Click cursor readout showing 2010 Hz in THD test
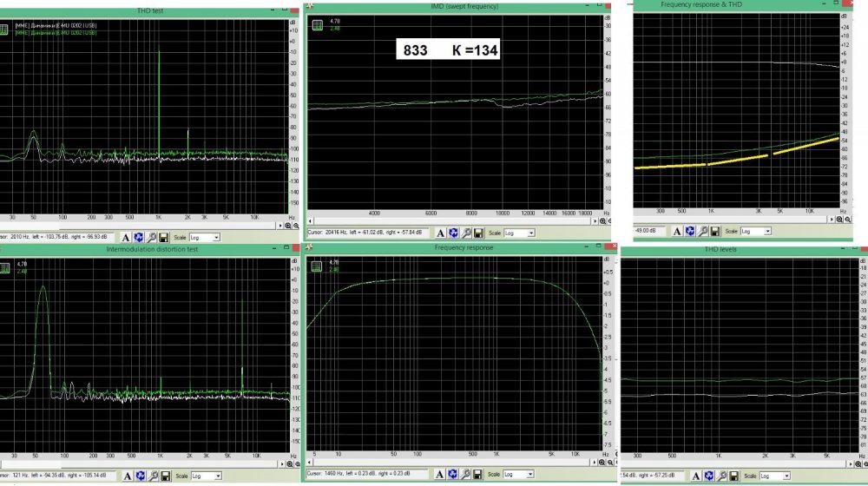This screenshot has width=868, height=486. pyautogui.click(x=56, y=238)
